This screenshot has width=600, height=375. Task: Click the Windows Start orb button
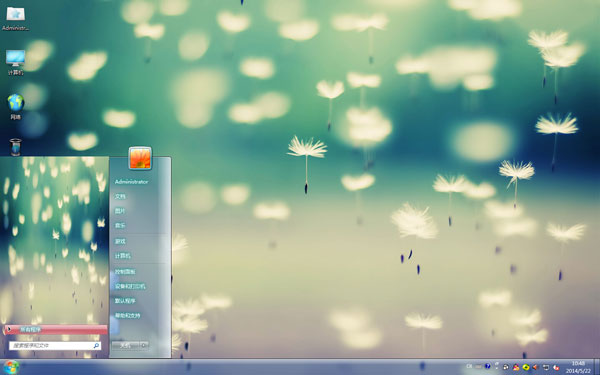pyautogui.click(x=11, y=367)
